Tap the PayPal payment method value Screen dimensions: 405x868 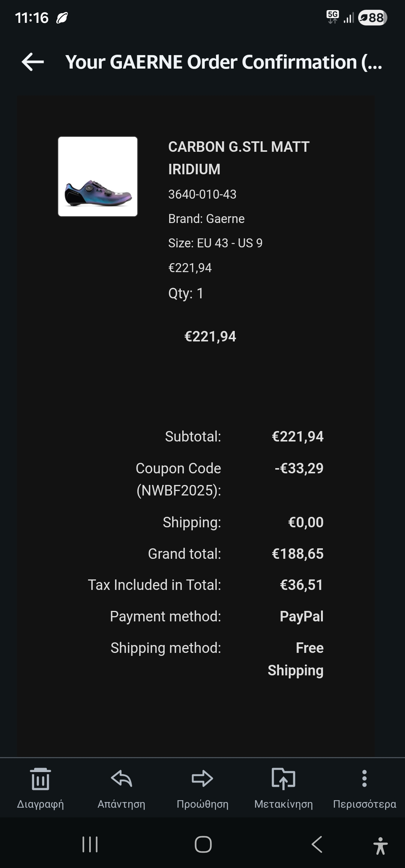pyautogui.click(x=301, y=616)
